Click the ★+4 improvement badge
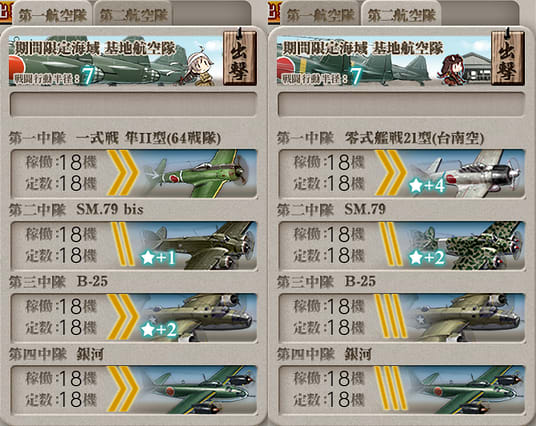536x426 pixels. [427, 186]
